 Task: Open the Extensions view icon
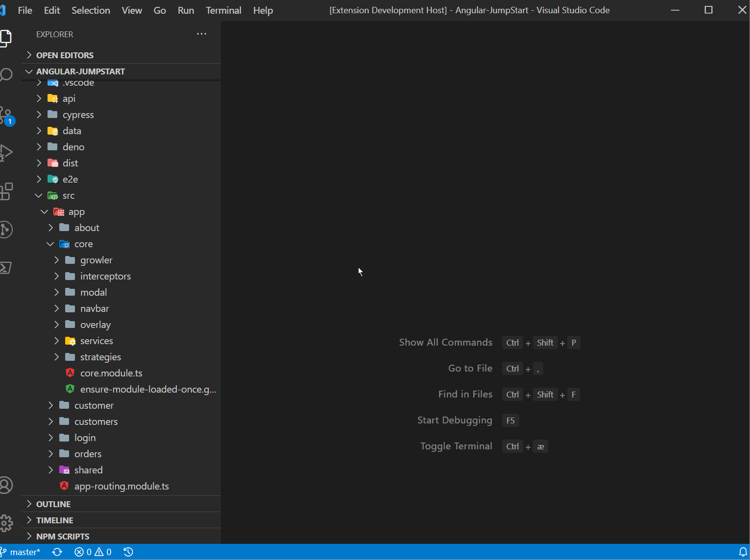6,191
